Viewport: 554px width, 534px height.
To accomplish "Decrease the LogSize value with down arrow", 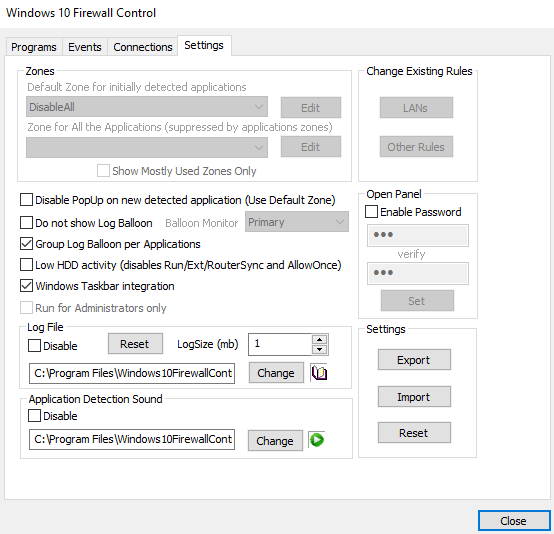I will (x=320, y=350).
